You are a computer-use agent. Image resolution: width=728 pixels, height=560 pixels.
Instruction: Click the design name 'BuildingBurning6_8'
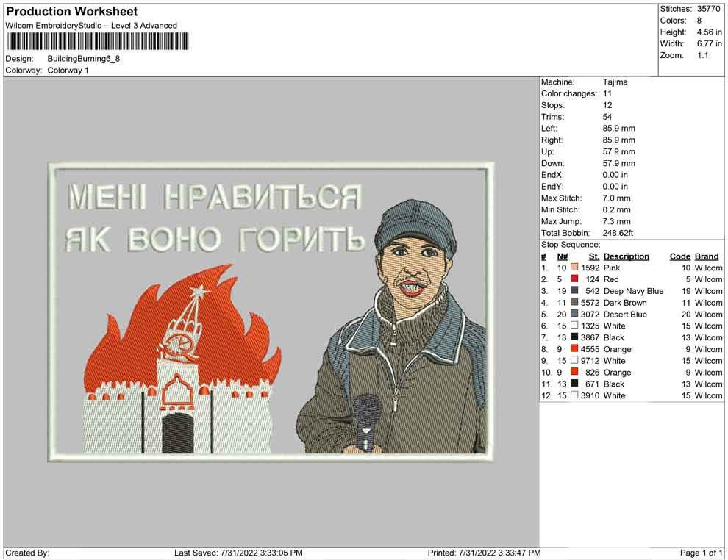[84, 59]
